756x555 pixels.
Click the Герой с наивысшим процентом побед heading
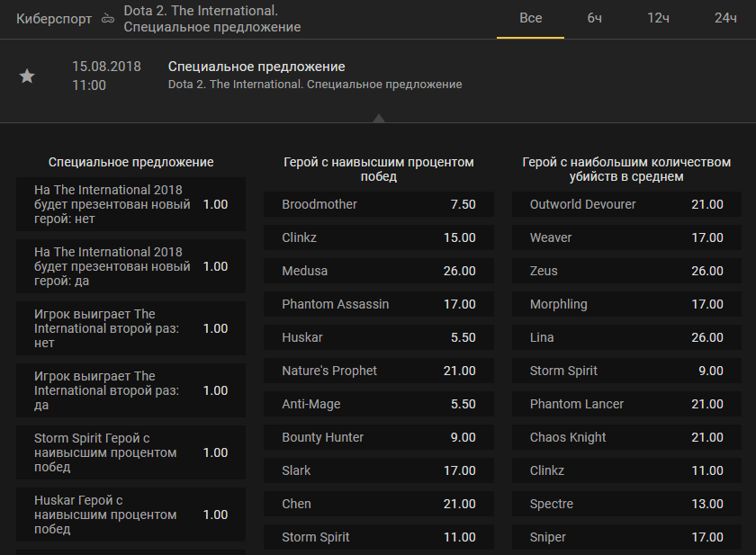pyautogui.click(x=379, y=169)
